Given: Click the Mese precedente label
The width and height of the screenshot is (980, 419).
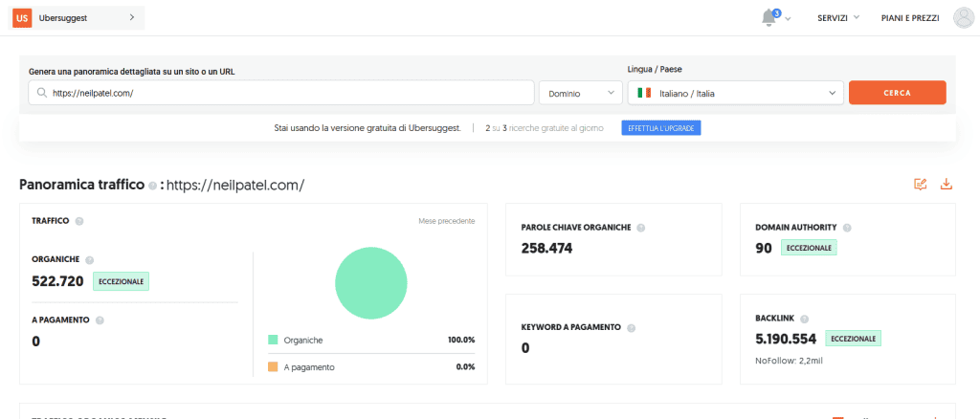Looking at the screenshot, I should (x=446, y=221).
